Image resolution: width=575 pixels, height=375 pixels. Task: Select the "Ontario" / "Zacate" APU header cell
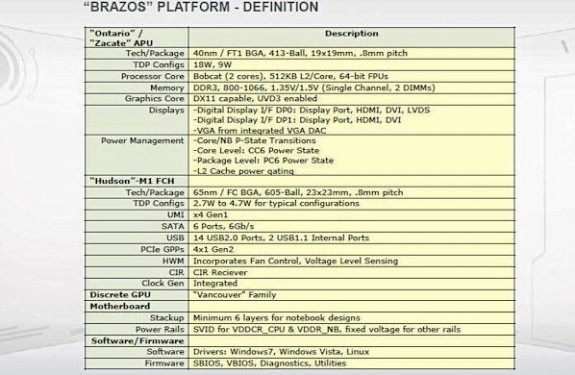[x=136, y=38]
